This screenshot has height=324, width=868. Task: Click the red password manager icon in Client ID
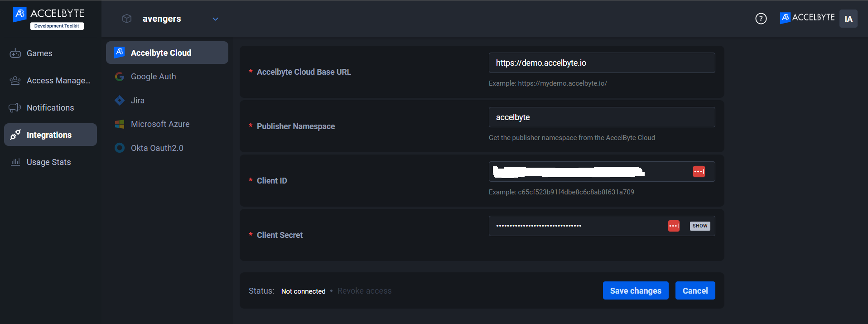(x=699, y=172)
